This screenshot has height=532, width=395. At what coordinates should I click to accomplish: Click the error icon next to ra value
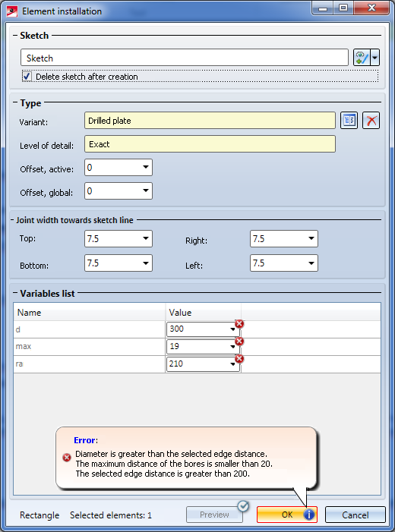tap(239, 359)
